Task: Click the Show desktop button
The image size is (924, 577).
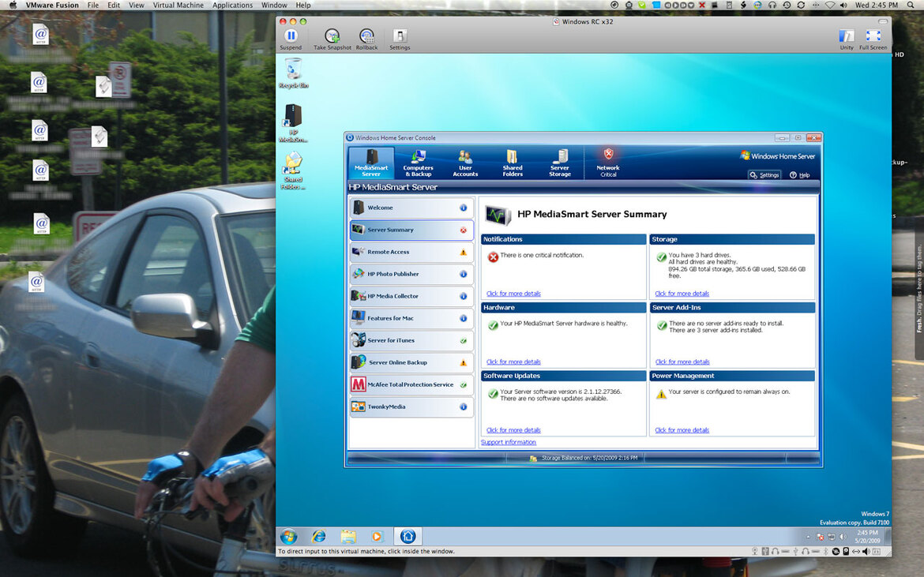Action: pos(888,537)
